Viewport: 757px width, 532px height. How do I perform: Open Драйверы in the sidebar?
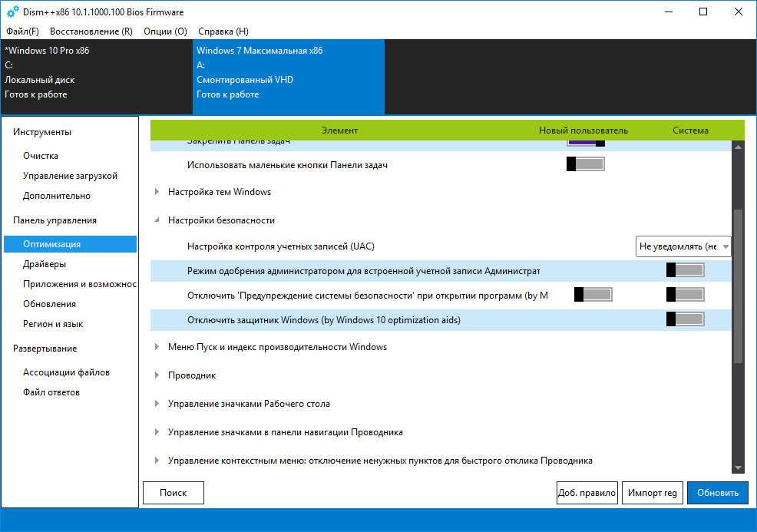[45, 264]
